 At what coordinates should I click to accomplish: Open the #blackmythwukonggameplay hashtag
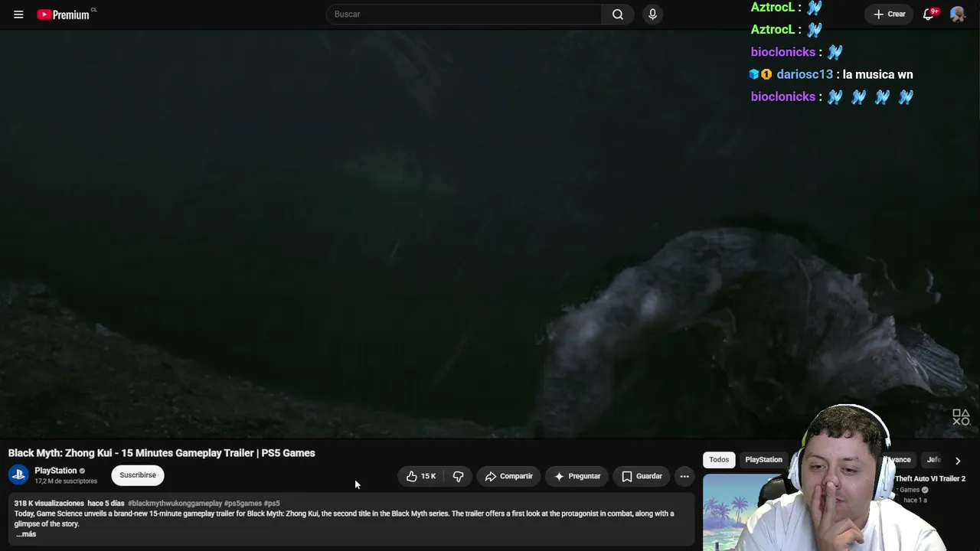click(175, 504)
